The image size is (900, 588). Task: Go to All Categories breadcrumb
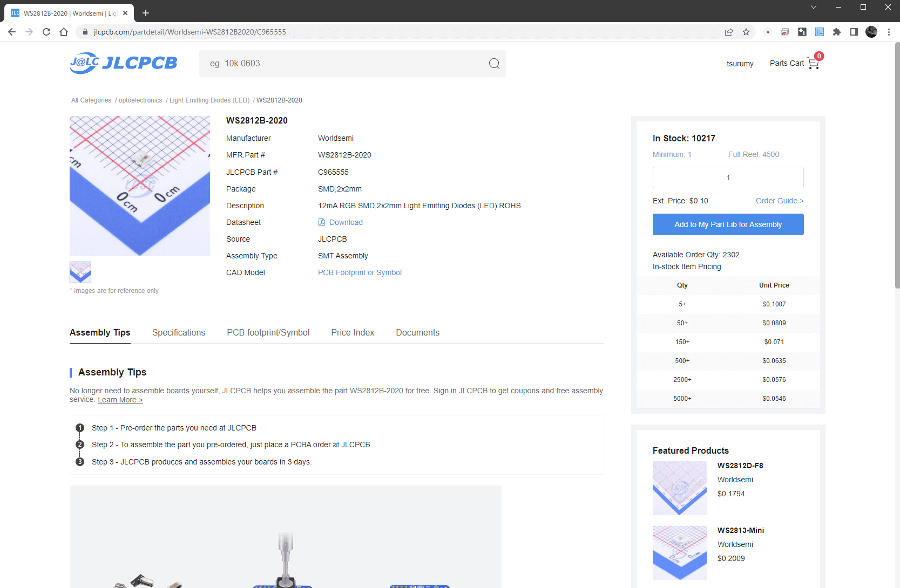[91, 100]
